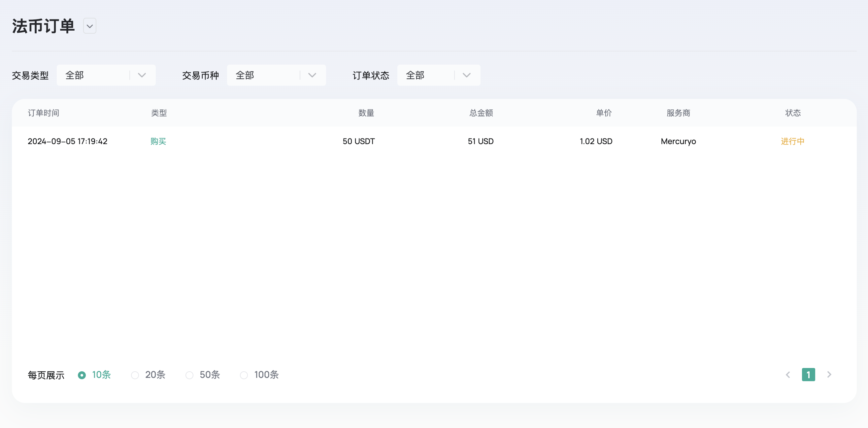Select the 20条 per-page radio option
Image resolution: width=868 pixels, height=428 pixels.
coord(148,375)
